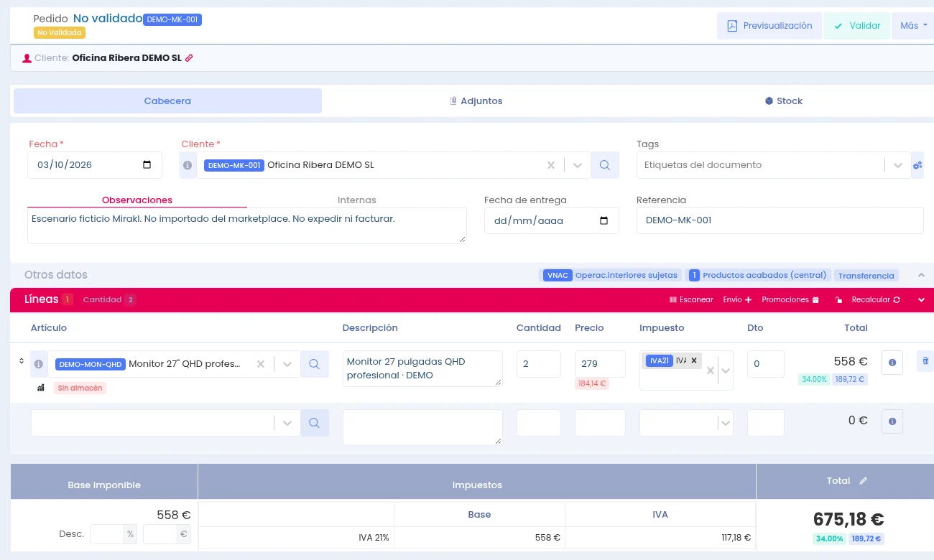This screenshot has height=560, width=934.
Task: Open the Más dropdown menu
Action: coord(913,26)
